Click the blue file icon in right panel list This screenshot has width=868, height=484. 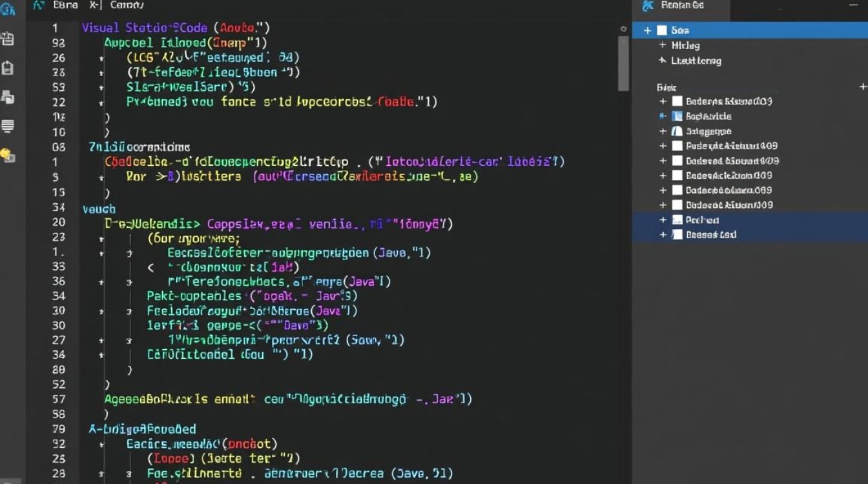click(x=677, y=116)
